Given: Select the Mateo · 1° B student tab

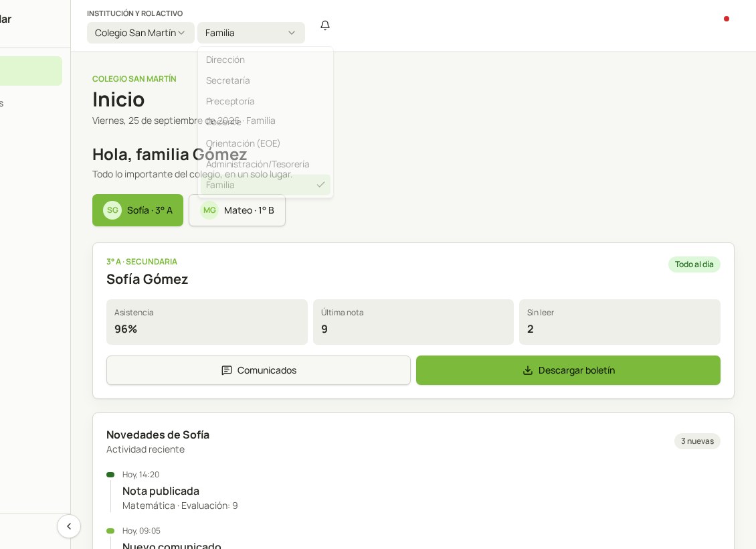Looking at the screenshot, I should pyautogui.click(x=238, y=210).
